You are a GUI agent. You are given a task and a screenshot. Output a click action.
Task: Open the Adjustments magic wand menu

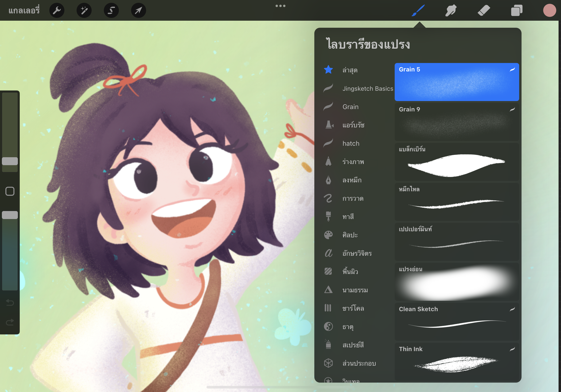pyautogui.click(x=84, y=11)
